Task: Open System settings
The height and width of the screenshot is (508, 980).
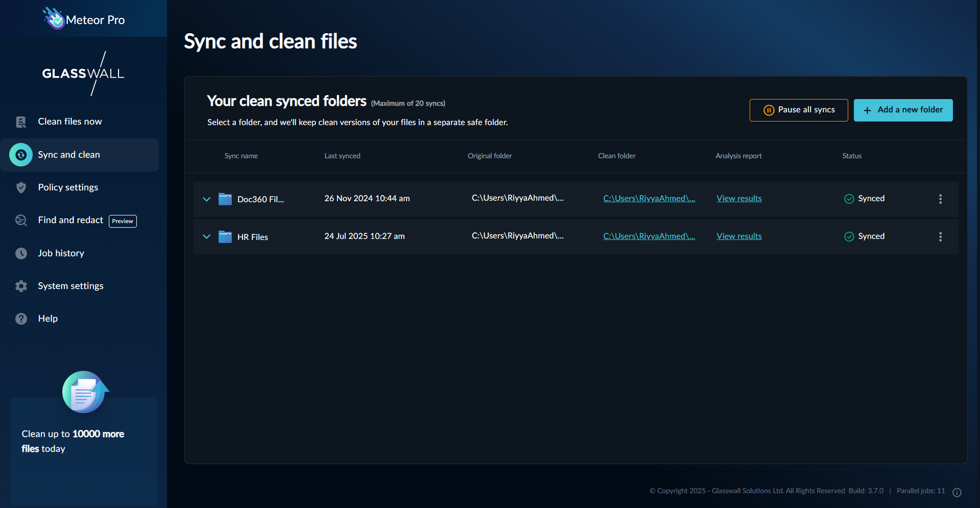Action: 70,286
